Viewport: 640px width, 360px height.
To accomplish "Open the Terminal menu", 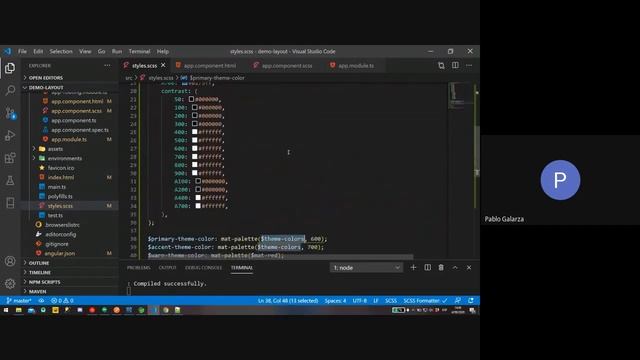I will (139, 51).
